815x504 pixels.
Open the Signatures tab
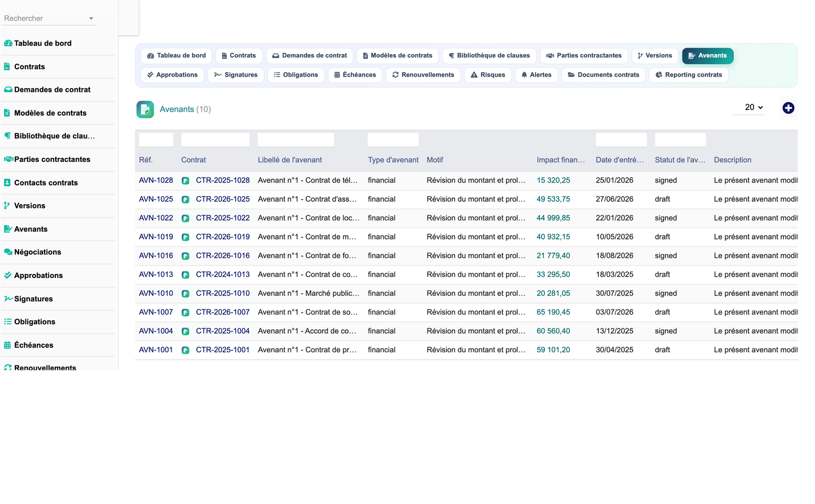[x=236, y=75]
